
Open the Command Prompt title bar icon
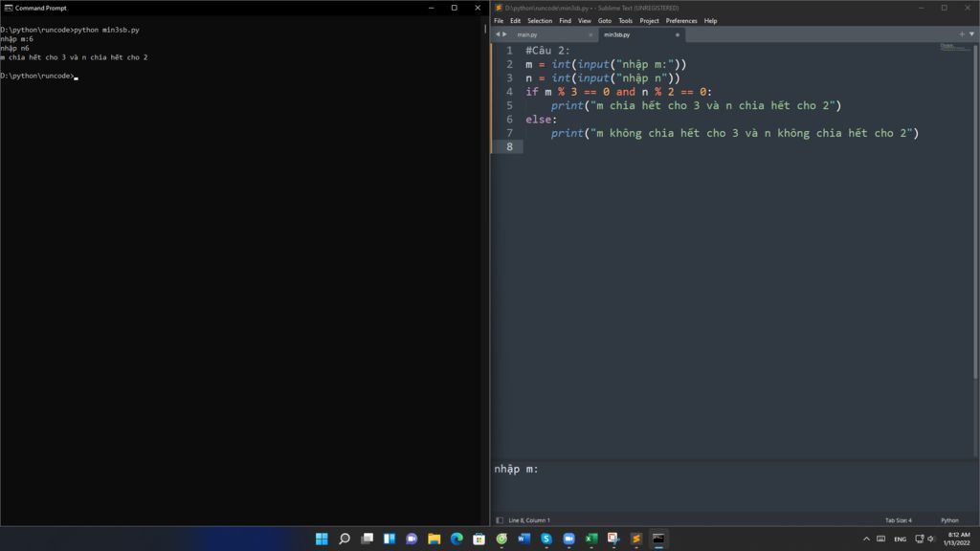[8, 8]
